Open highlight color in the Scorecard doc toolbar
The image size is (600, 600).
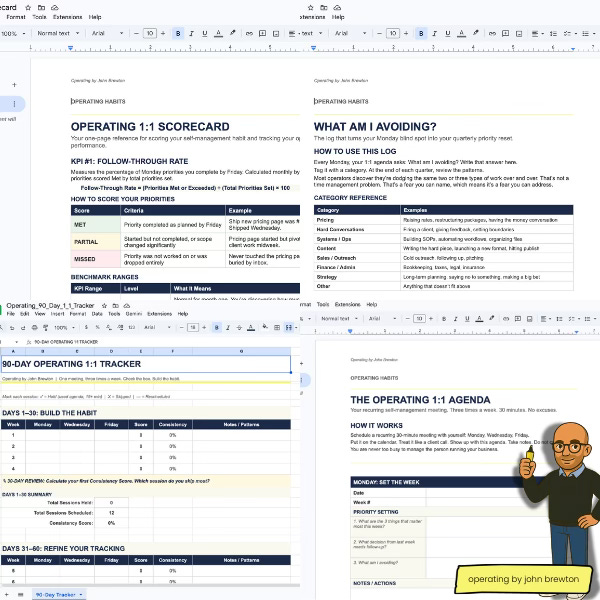pos(232,33)
